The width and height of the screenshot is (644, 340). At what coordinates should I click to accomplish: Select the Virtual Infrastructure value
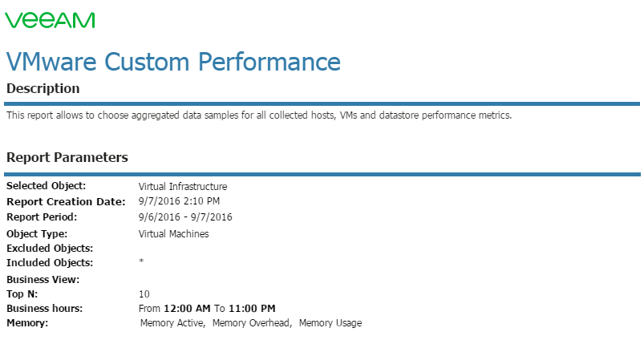(183, 186)
